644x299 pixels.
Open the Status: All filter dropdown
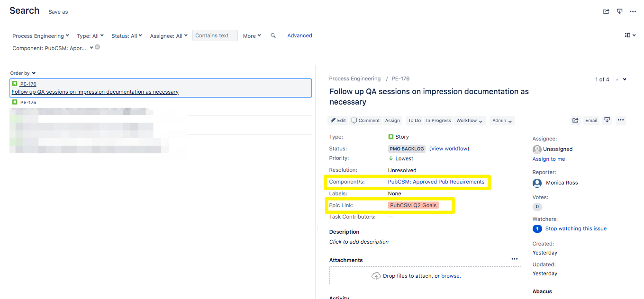tap(127, 36)
